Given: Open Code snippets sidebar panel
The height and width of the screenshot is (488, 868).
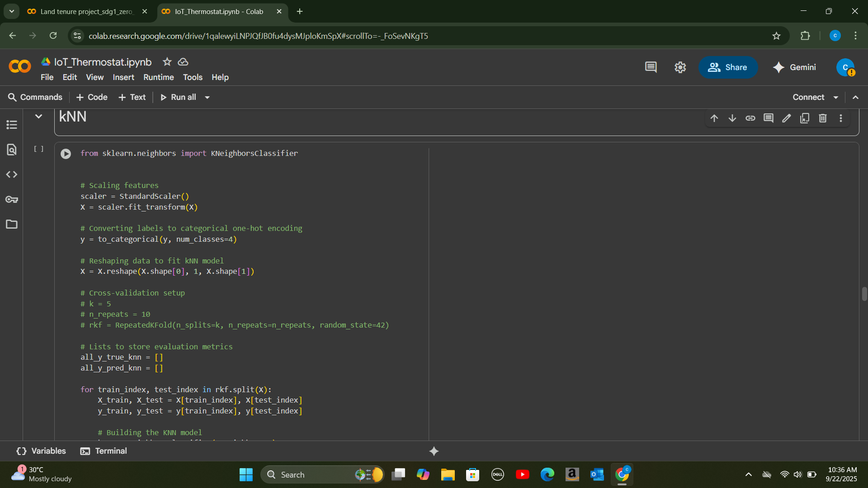Looking at the screenshot, I should [12, 174].
